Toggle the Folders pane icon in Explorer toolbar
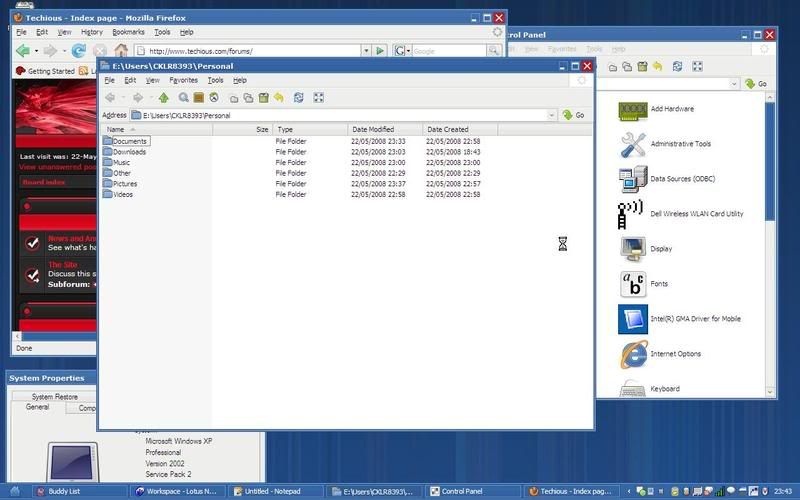 point(198,97)
